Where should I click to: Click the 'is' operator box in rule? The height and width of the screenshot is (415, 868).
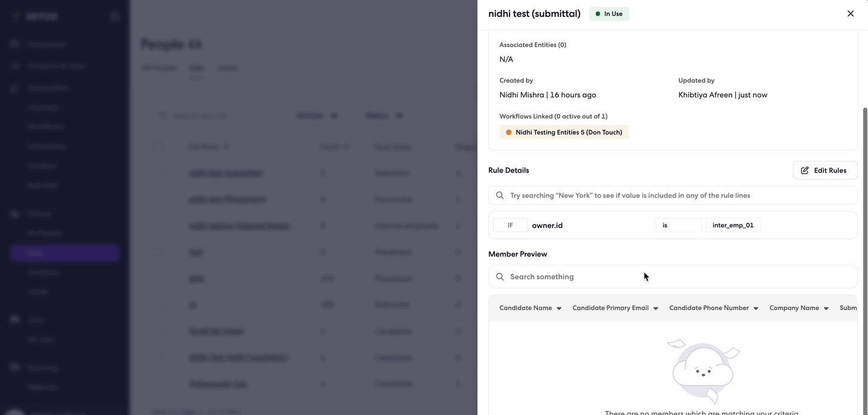click(x=678, y=225)
